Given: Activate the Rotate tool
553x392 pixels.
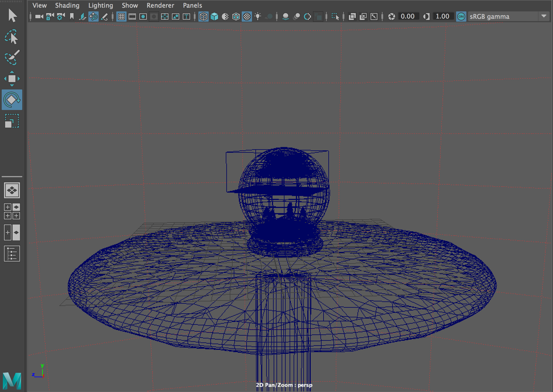Looking at the screenshot, I should (12, 100).
